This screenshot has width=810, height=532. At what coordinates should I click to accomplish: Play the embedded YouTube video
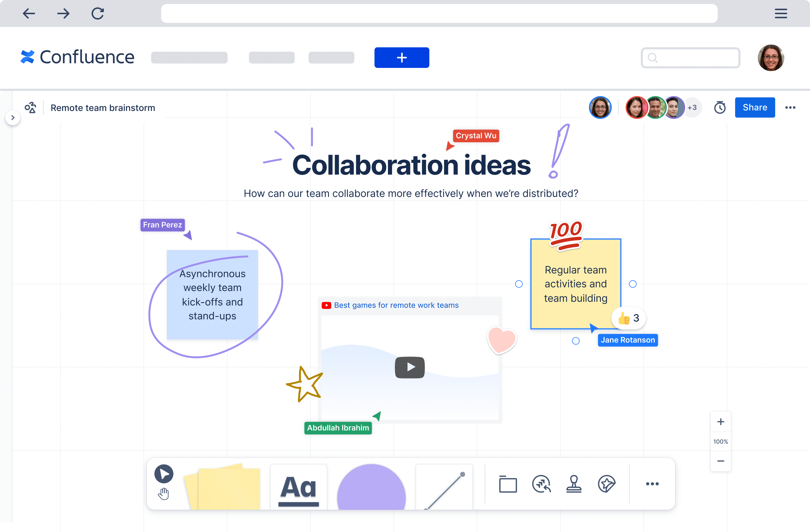coord(410,367)
